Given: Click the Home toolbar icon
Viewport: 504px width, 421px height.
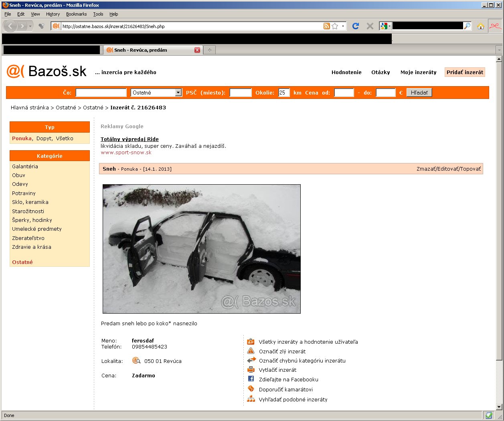Looking at the screenshot, I should pos(480,26).
